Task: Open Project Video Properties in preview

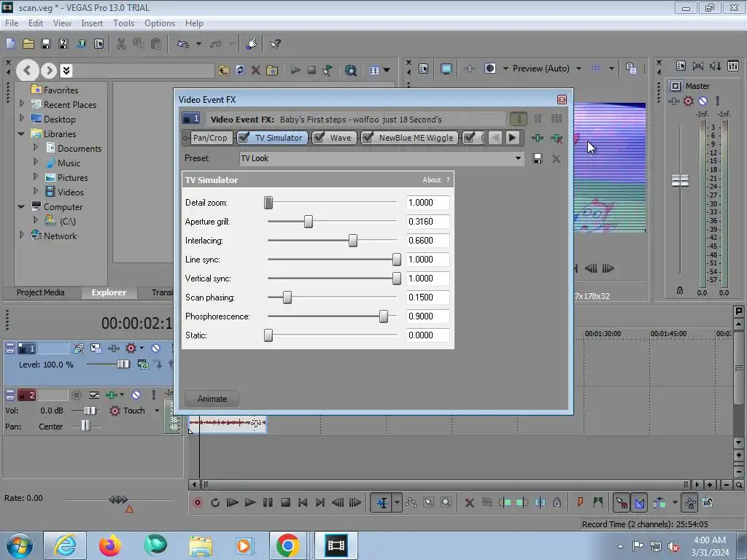Action: click(423, 69)
